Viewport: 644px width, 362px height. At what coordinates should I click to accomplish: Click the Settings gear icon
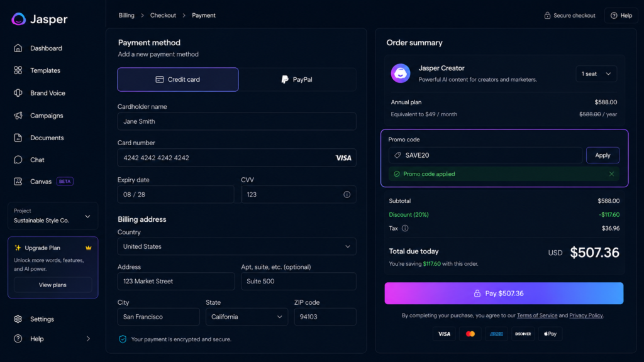pos(18,319)
